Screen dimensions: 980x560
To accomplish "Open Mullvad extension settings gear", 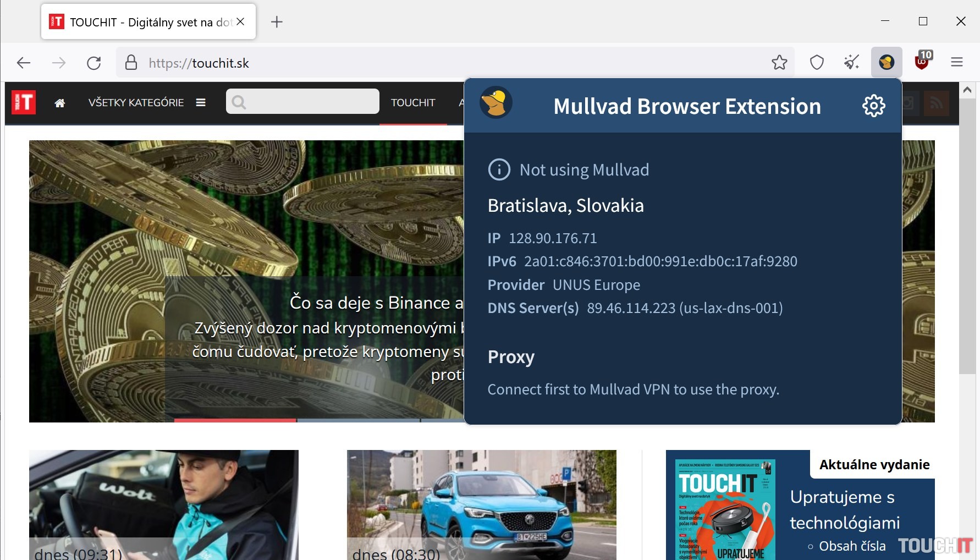I will point(873,106).
